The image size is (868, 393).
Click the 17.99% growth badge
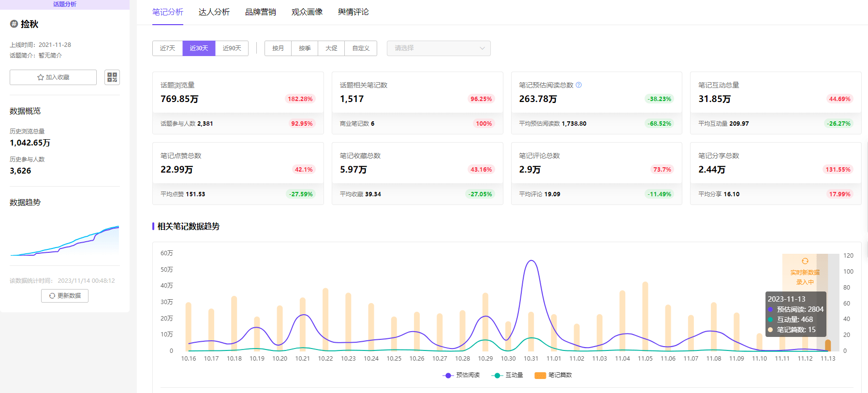pos(839,194)
